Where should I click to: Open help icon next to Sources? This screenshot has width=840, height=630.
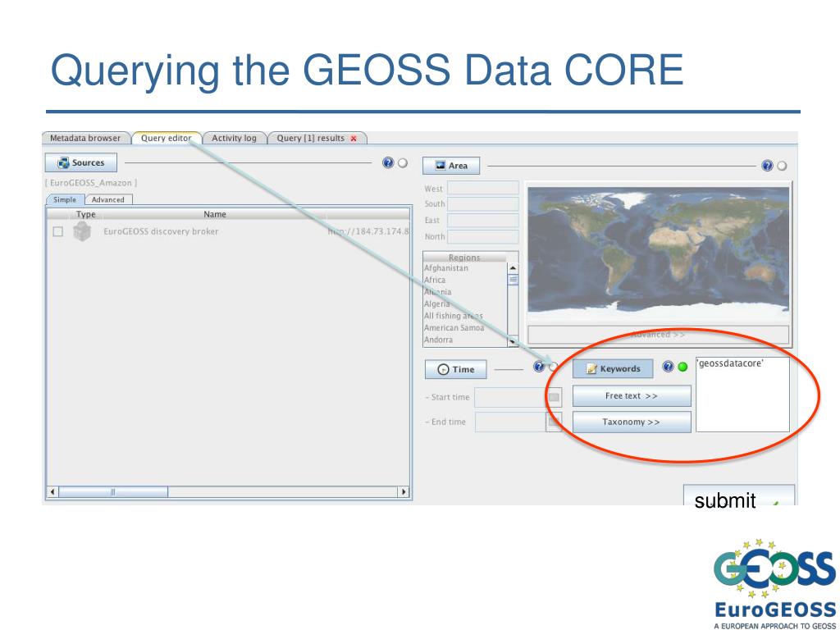point(388,163)
